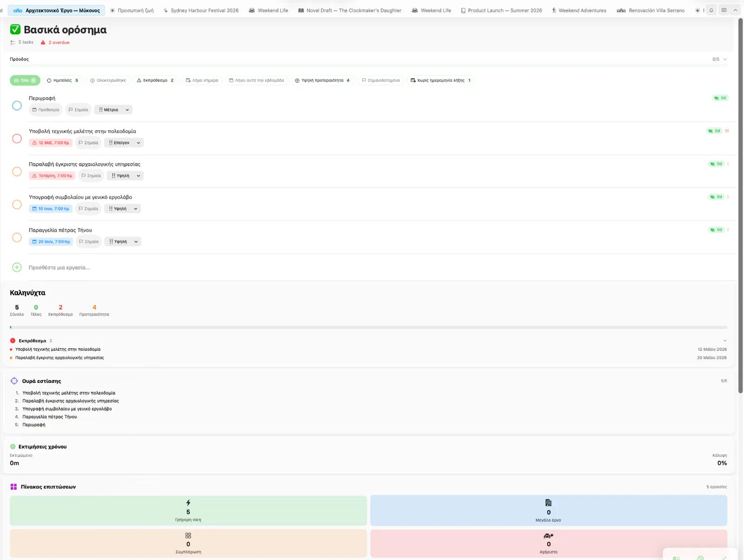Enable the Εκπρόθεσμο filter chip
The height and width of the screenshot is (560, 744).
pyautogui.click(x=156, y=80)
